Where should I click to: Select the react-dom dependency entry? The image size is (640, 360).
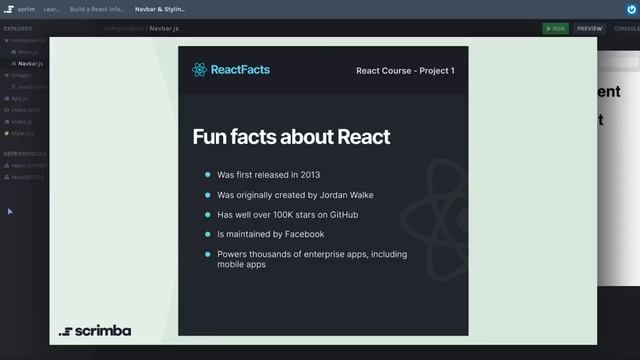[25, 166]
